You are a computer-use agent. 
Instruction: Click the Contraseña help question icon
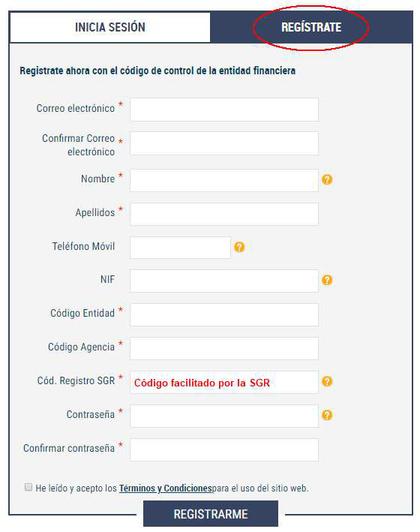(x=327, y=415)
